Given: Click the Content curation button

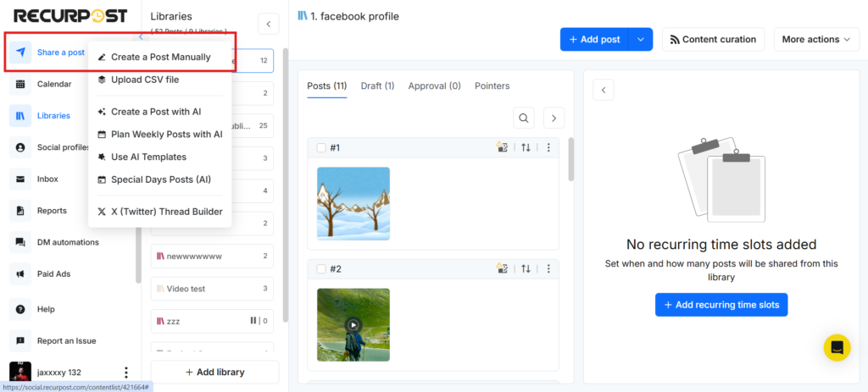Looking at the screenshot, I should (x=713, y=39).
